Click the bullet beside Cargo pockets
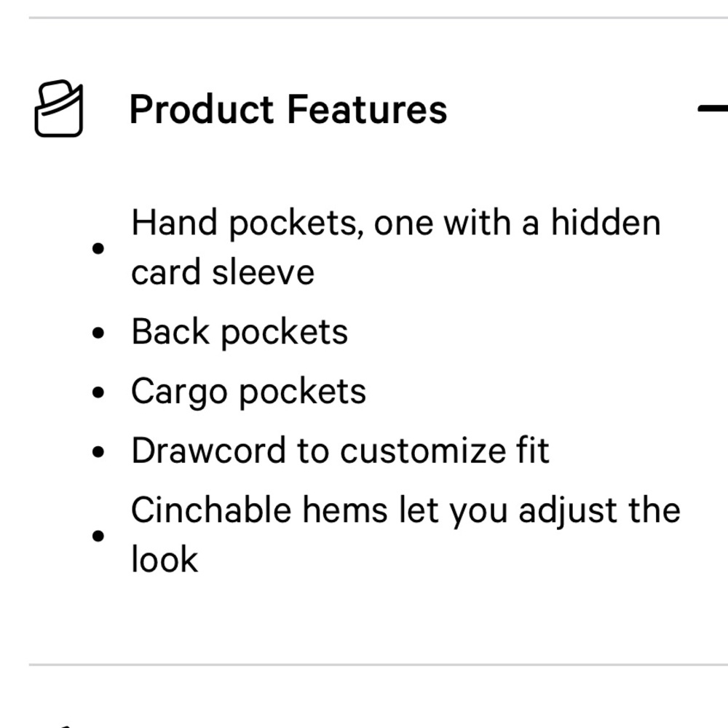 99,392
